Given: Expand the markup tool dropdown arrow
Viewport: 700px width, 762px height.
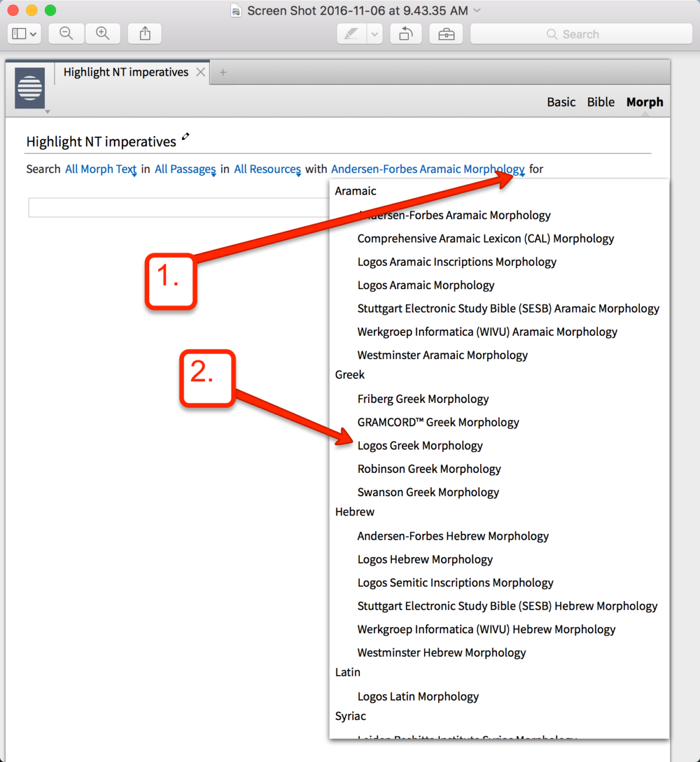Looking at the screenshot, I should click(374, 33).
